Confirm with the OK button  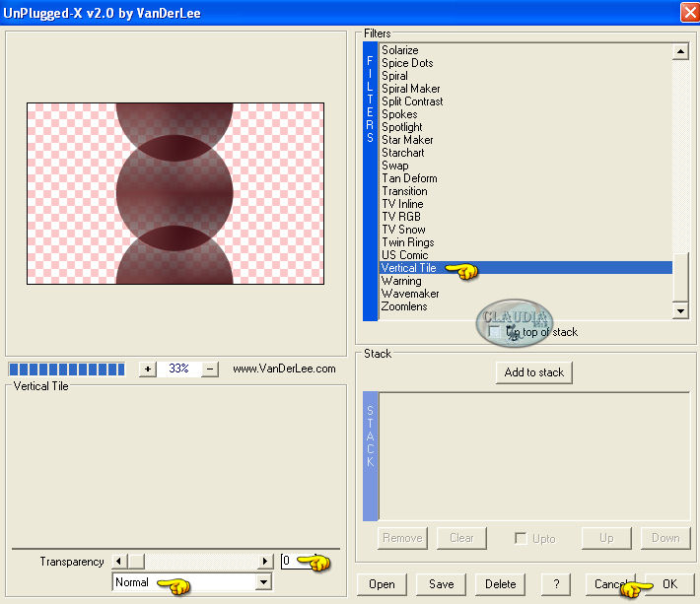coord(669,584)
